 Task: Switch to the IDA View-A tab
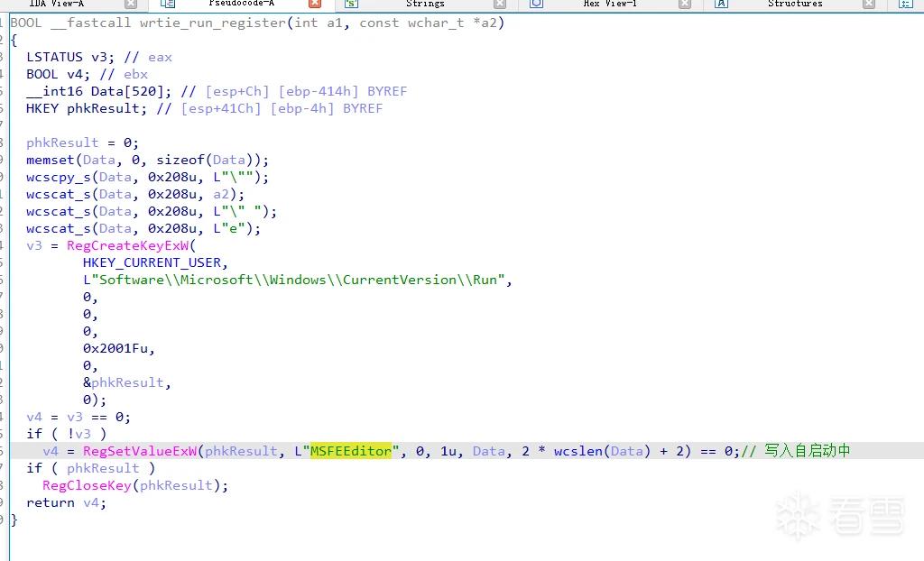pos(56,4)
